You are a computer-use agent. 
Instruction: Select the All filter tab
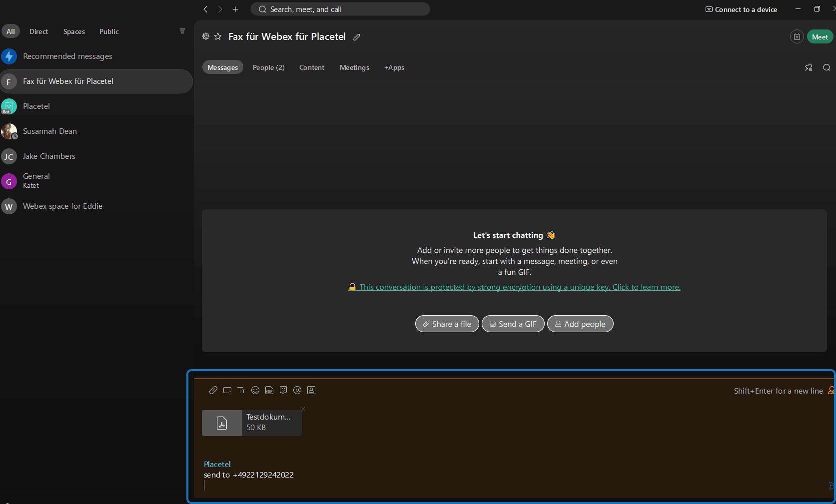coord(10,31)
